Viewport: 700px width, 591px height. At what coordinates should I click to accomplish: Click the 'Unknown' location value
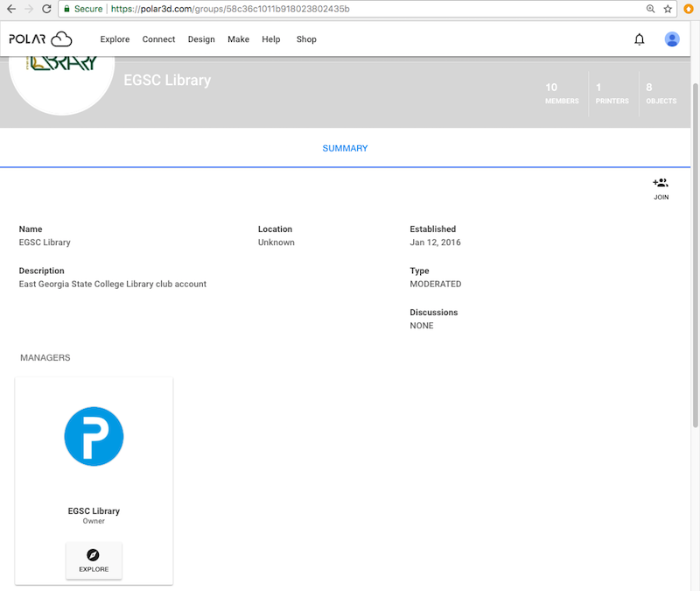(276, 243)
